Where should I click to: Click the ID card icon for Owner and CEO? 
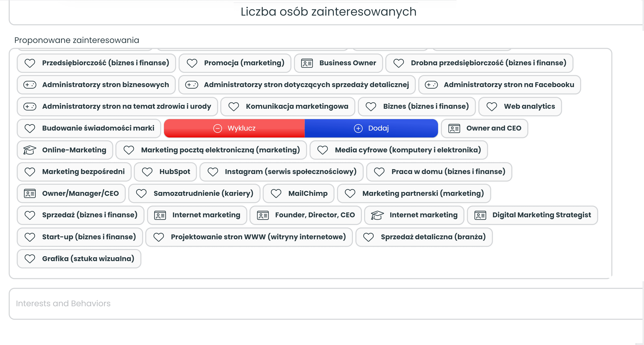(x=454, y=128)
